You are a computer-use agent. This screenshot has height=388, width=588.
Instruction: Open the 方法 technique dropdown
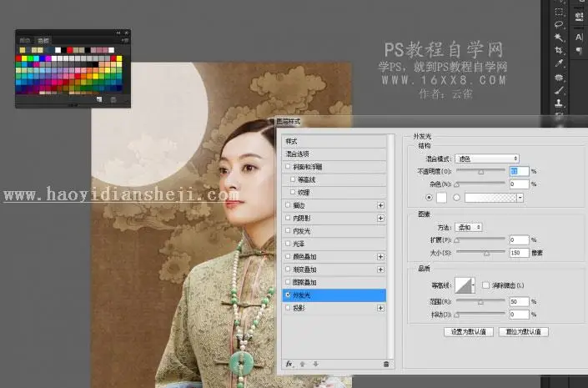coord(469,227)
